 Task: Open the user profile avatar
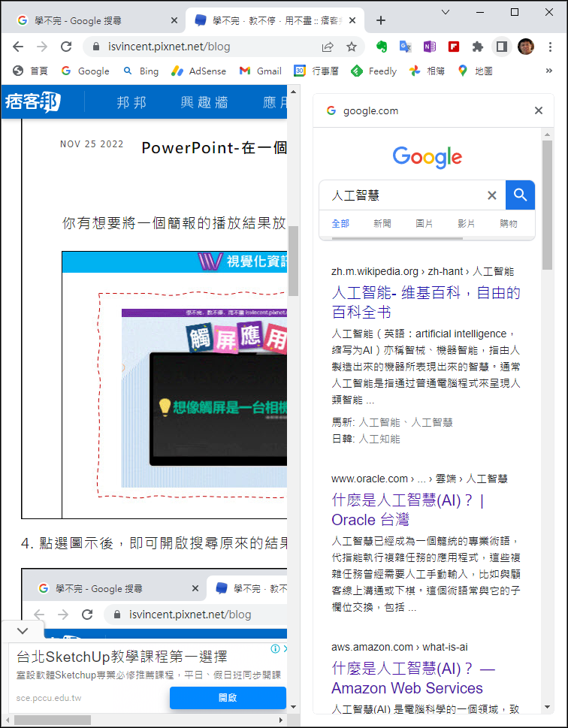coord(526,47)
